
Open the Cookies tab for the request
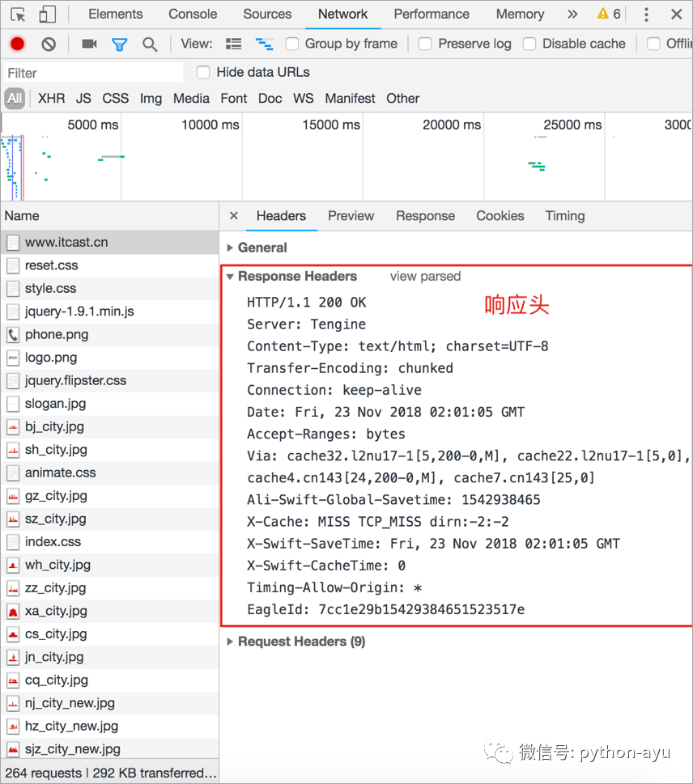point(500,215)
